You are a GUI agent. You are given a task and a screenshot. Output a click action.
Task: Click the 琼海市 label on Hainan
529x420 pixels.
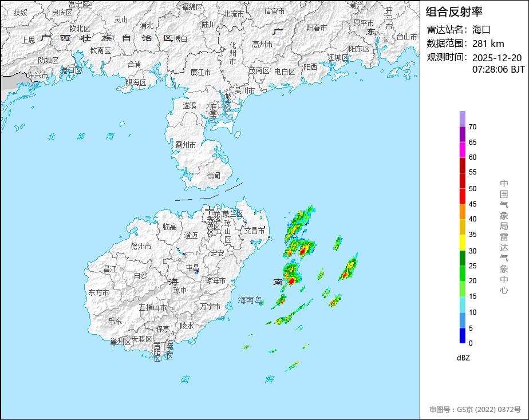216,280
